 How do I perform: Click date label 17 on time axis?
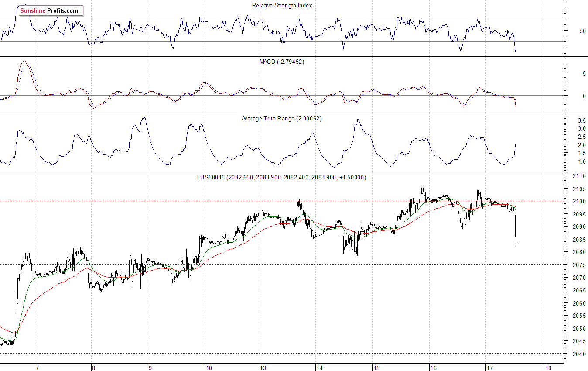click(x=489, y=368)
